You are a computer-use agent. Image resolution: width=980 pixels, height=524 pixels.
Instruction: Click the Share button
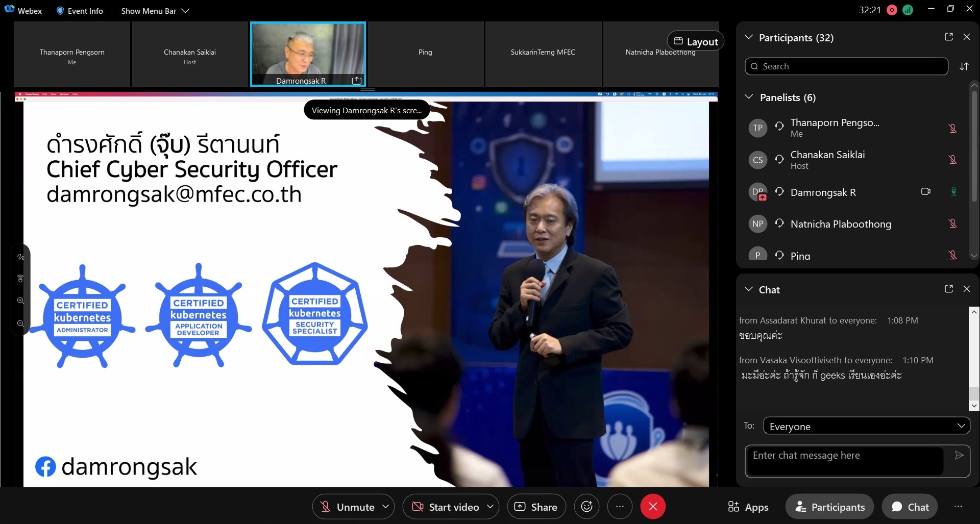536,507
